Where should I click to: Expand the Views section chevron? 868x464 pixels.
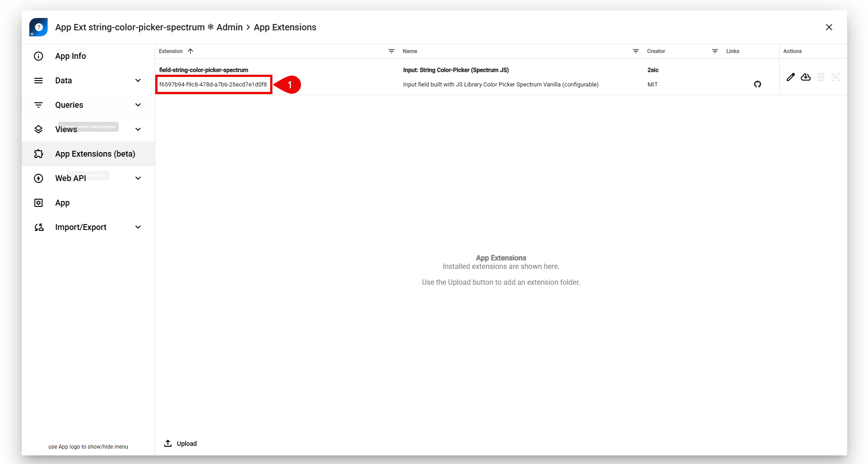pos(138,129)
